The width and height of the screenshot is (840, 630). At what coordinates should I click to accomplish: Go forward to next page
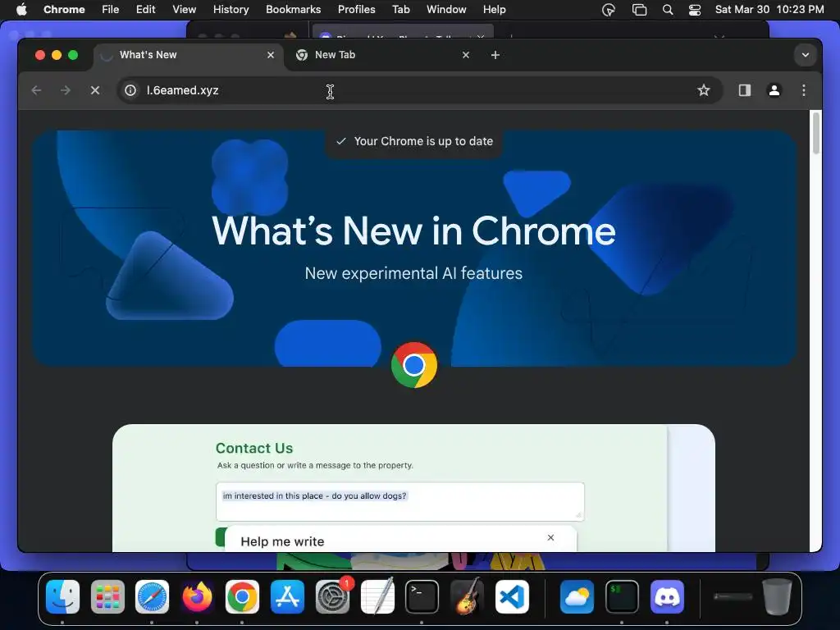(66, 90)
